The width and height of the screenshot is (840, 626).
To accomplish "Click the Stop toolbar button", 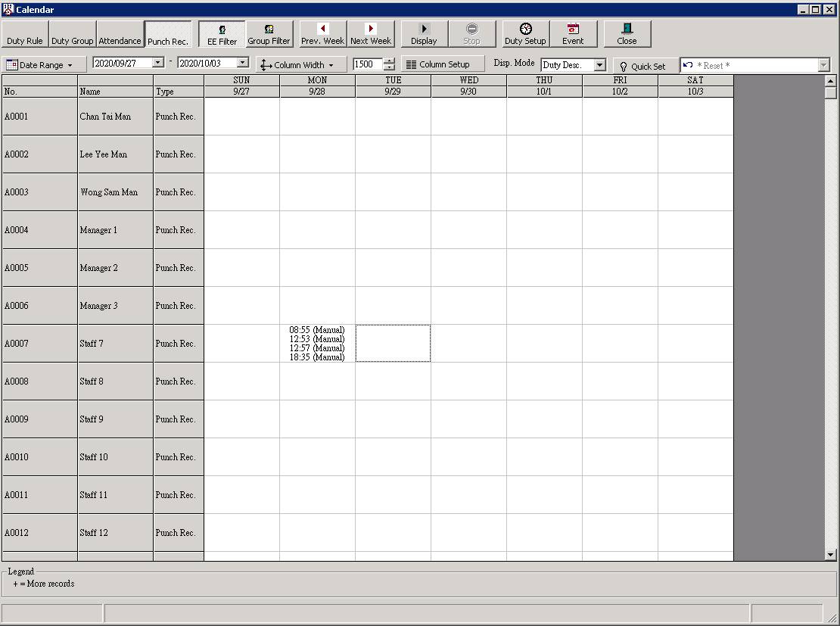I will tap(472, 34).
